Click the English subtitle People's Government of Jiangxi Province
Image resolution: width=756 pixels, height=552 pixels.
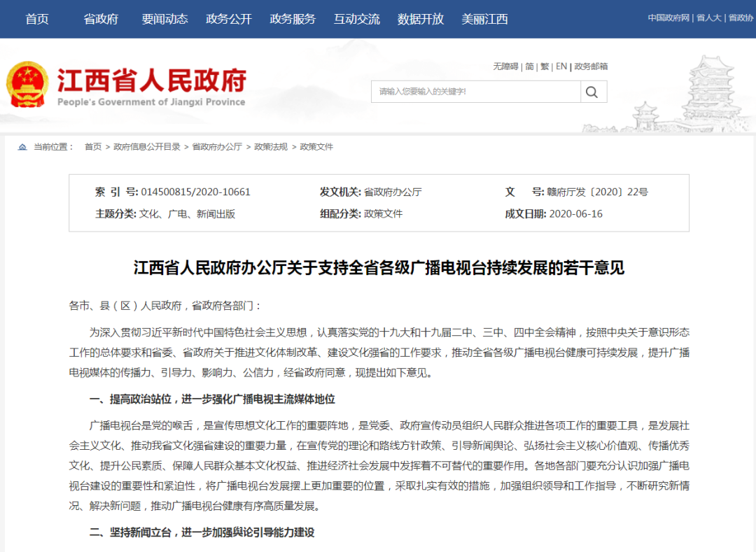click(x=151, y=102)
